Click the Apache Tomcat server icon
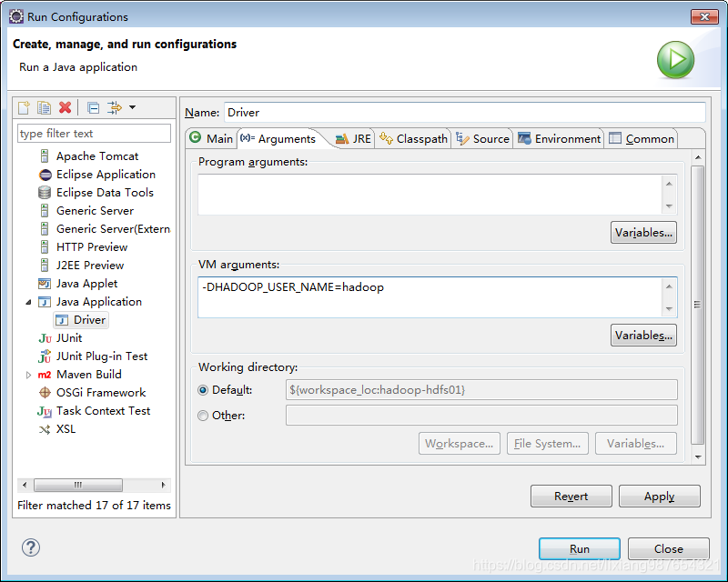Image resolution: width=728 pixels, height=582 pixels. [45, 156]
